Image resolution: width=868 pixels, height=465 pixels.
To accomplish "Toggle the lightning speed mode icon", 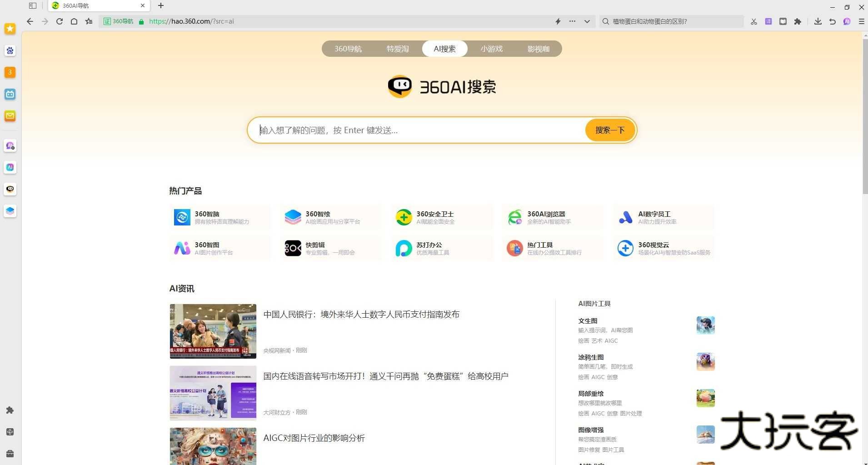I will pyautogui.click(x=558, y=21).
